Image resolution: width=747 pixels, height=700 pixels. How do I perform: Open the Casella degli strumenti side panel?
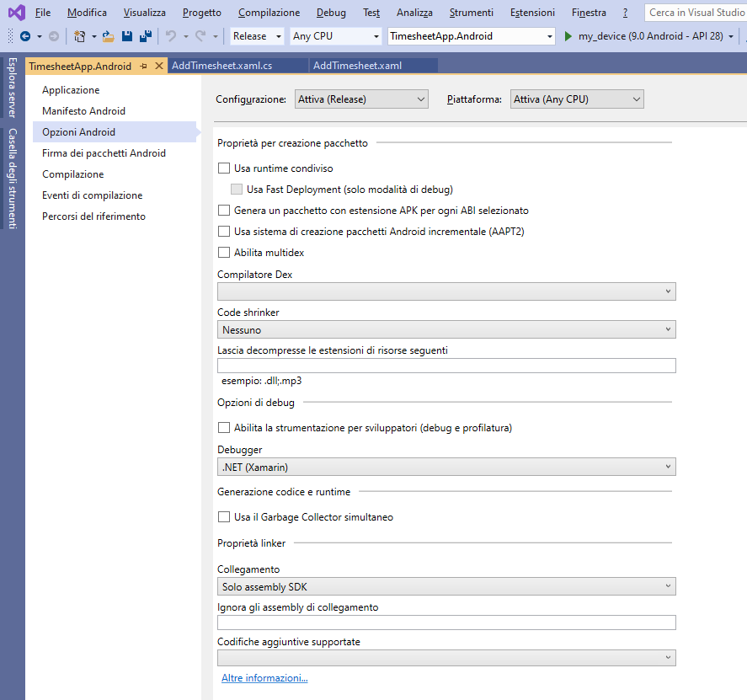[x=13, y=179]
